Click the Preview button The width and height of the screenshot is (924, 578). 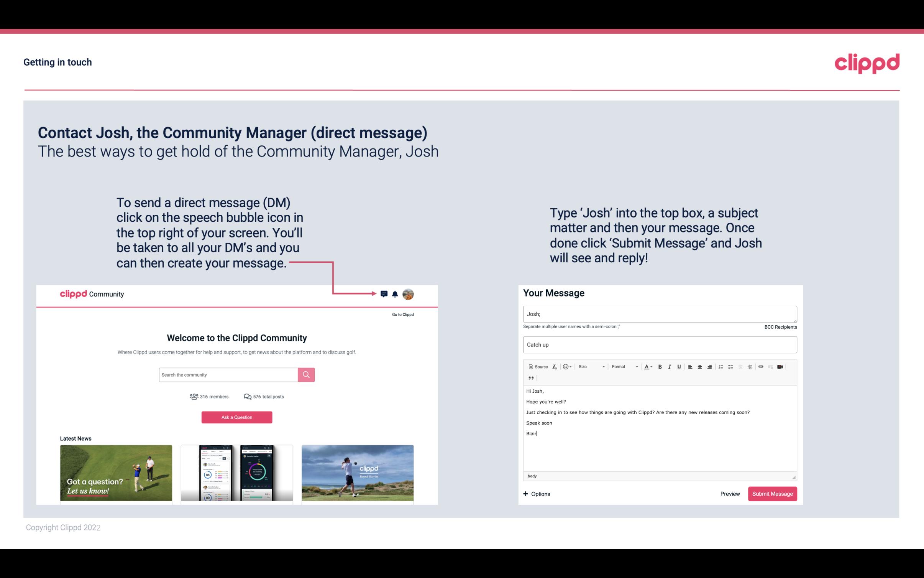tap(730, 494)
